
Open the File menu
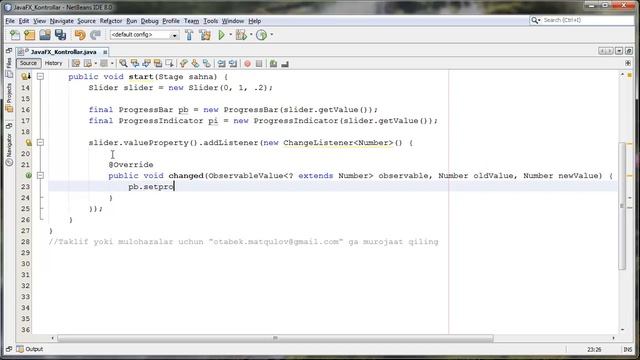point(10,21)
